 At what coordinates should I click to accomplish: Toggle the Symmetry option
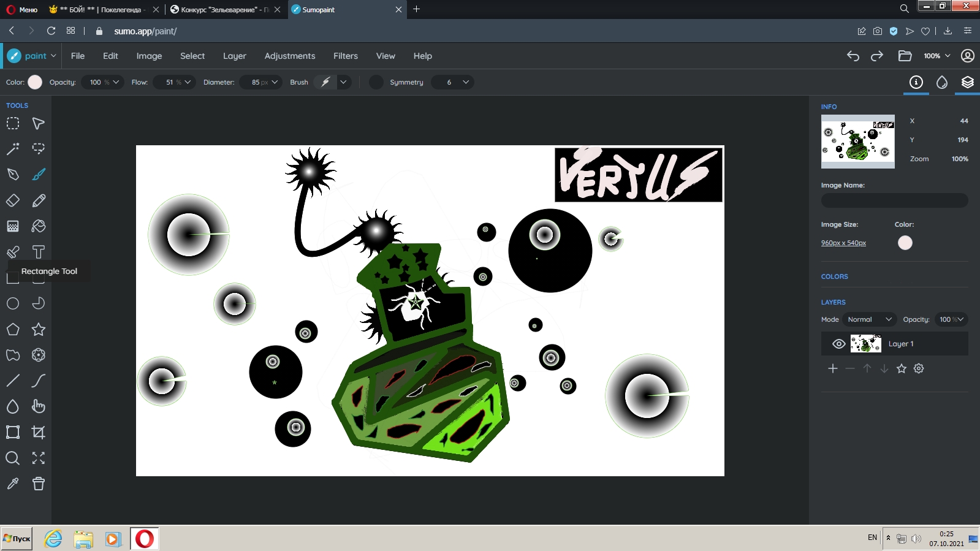click(x=376, y=82)
